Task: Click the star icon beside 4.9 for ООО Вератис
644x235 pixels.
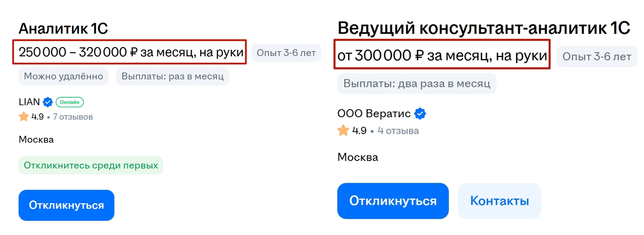Action: point(343,130)
